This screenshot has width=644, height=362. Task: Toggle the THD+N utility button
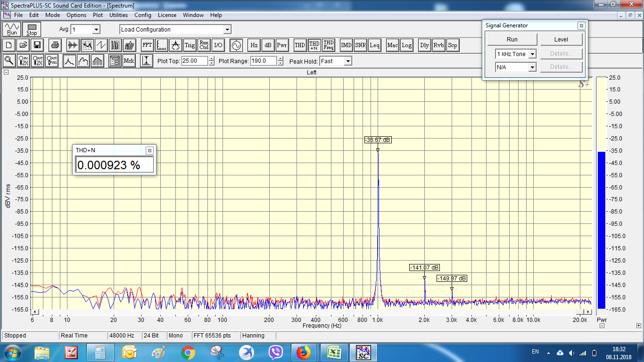point(314,45)
